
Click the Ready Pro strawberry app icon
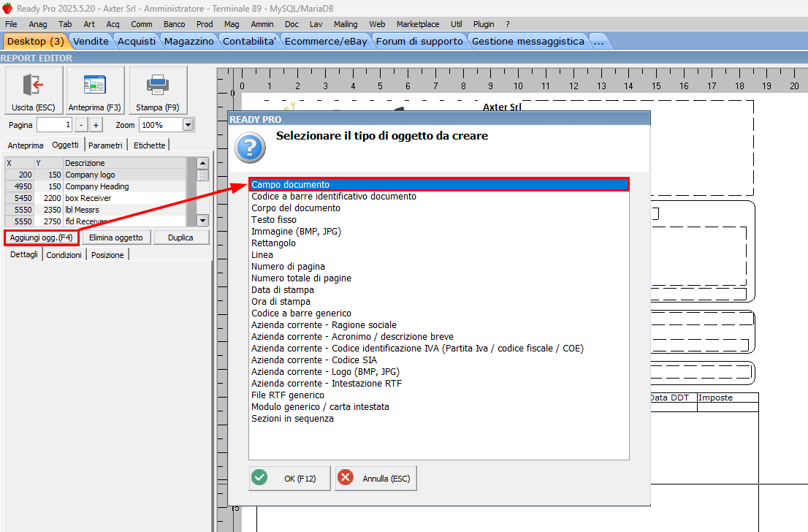[7, 8]
